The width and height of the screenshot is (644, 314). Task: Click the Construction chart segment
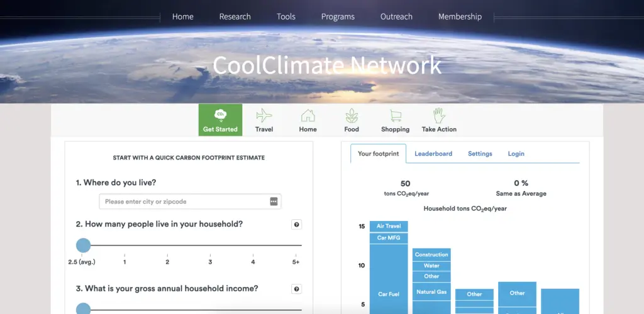[431, 254]
